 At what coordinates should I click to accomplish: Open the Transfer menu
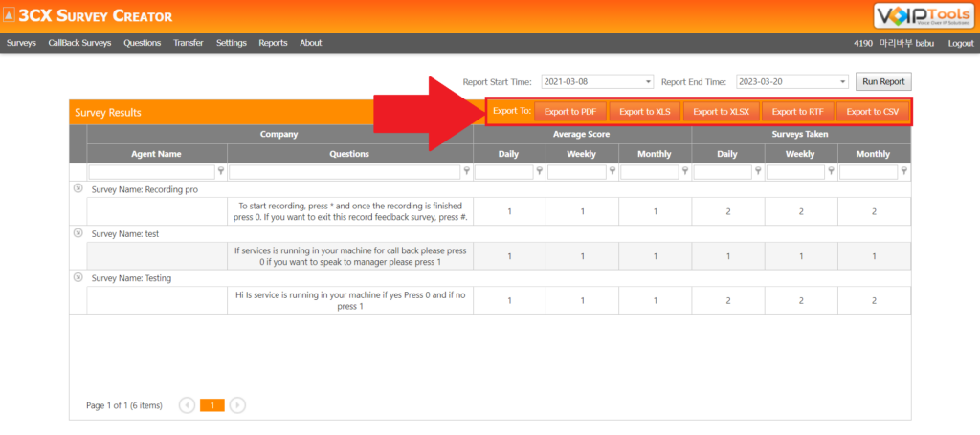pyautogui.click(x=189, y=43)
